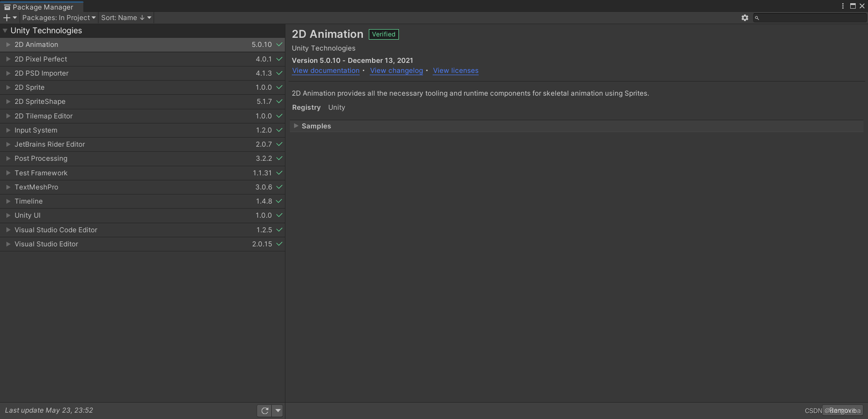The width and height of the screenshot is (868, 419).
Task: Expand the 2D SpriteShape package arrow
Action: tap(8, 101)
